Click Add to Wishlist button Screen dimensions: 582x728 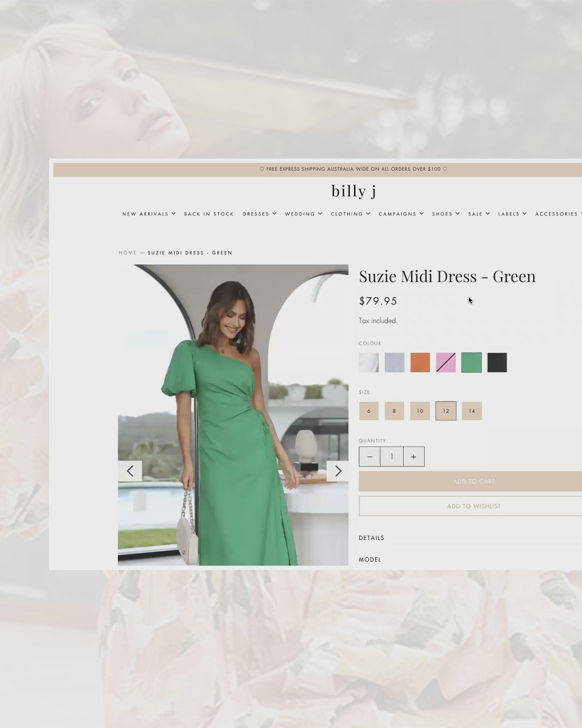(x=473, y=506)
